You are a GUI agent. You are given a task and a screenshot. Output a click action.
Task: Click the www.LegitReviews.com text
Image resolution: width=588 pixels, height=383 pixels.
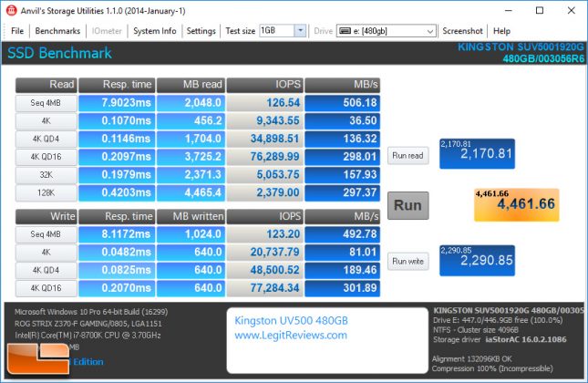[x=291, y=335]
